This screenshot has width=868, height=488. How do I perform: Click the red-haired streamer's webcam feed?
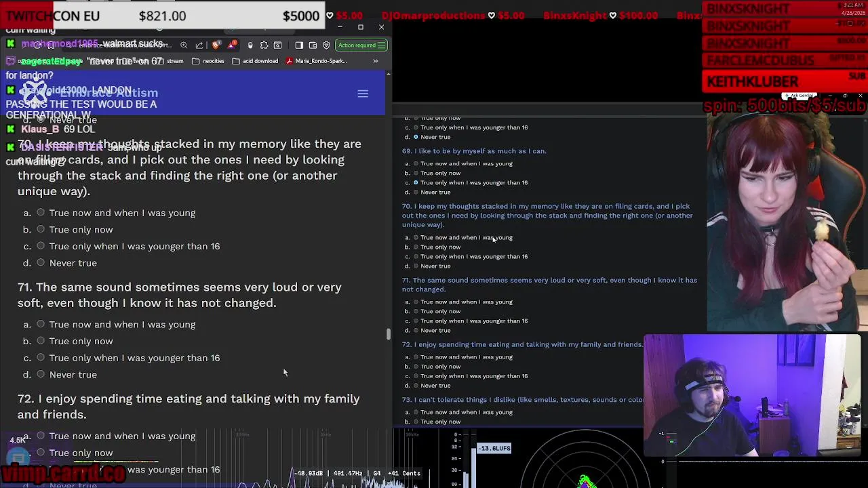pyautogui.click(x=787, y=222)
